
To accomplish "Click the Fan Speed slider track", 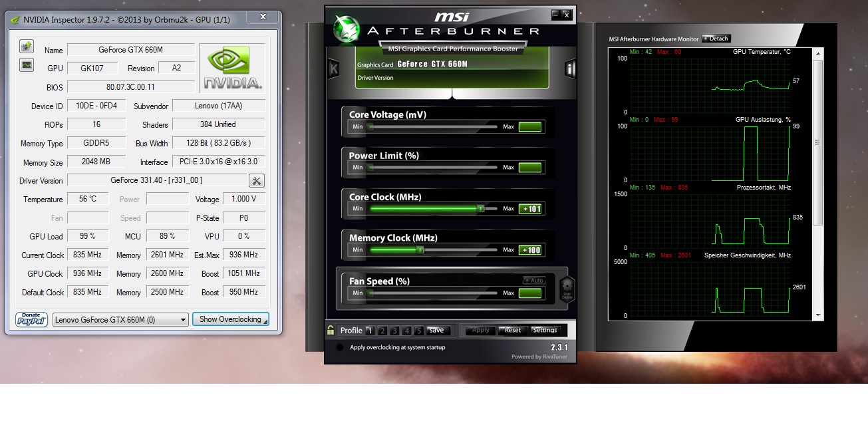I will (x=433, y=293).
